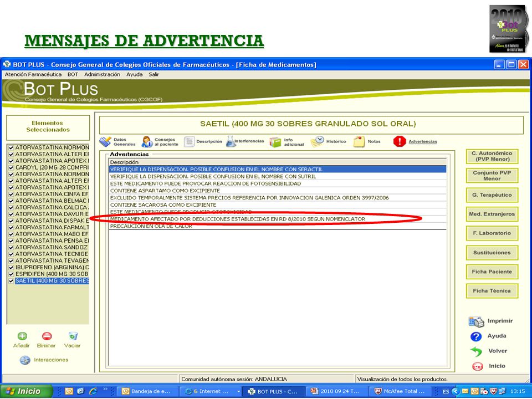Screen dimensions: 532x399
Task: Click the ES language indicator in taskbar
Action: point(446,392)
